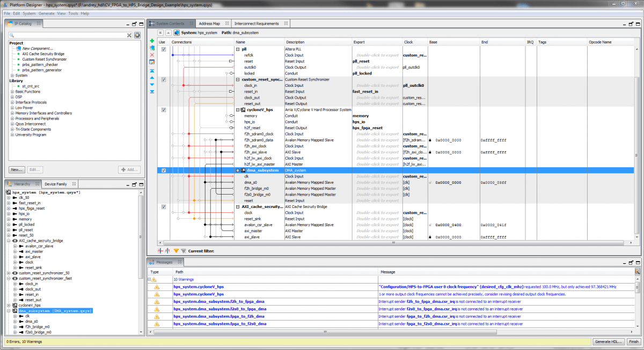Select axi_master under AXI_cache_security_bridge in Hierarchy
Screen dimensions: 644x350
[34, 251]
